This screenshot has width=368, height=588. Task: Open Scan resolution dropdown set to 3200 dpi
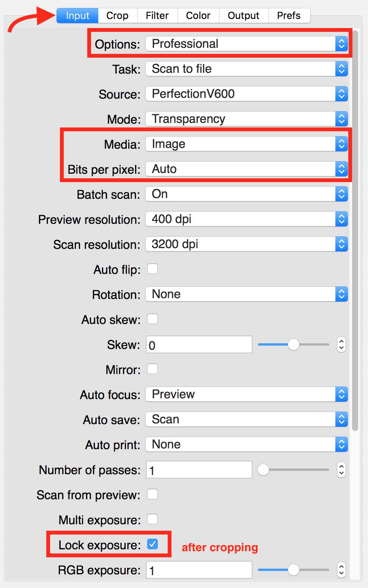[247, 244]
